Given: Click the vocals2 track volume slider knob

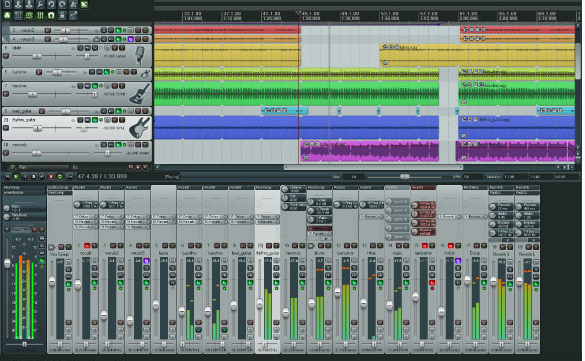Looking at the screenshot, I should (x=65, y=30).
